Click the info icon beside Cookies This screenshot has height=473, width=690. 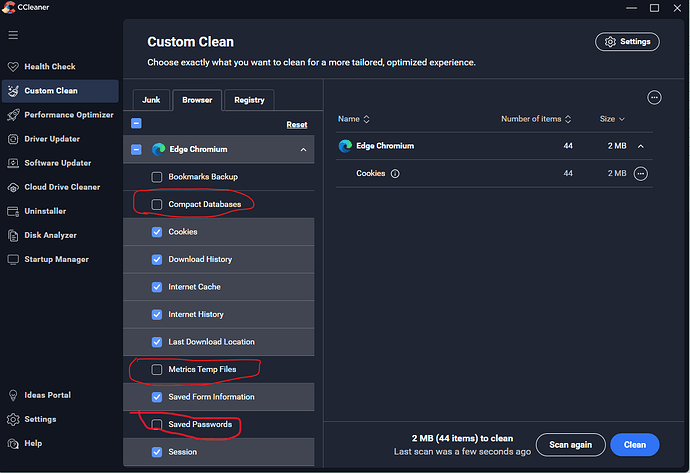pyautogui.click(x=395, y=173)
